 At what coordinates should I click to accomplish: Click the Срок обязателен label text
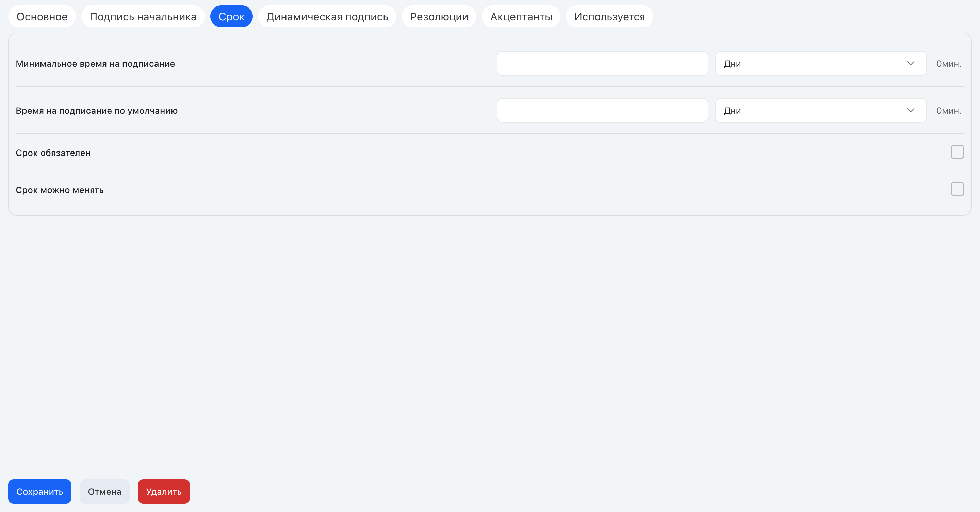(53, 153)
